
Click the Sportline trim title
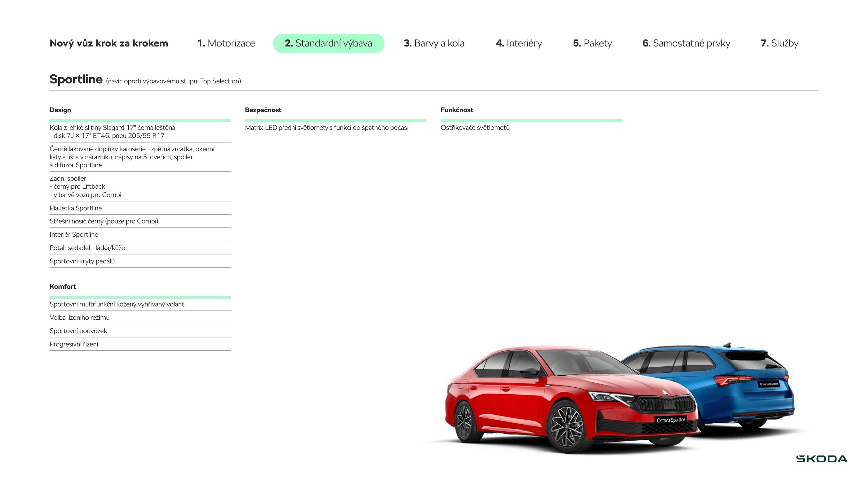pos(76,80)
